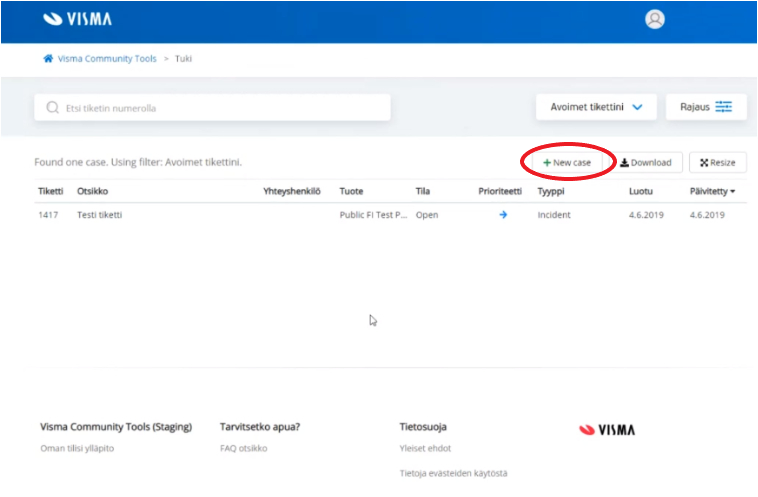Open the Avoimet tikettini dropdown
The height and width of the screenshot is (497, 758).
point(596,107)
